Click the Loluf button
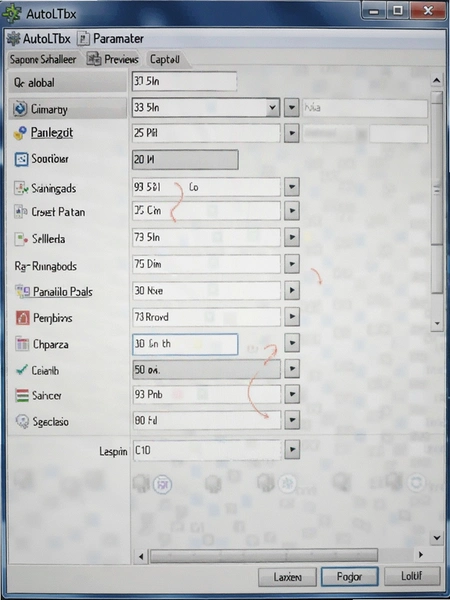The width and height of the screenshot is (450, 600). click(412, 576)
